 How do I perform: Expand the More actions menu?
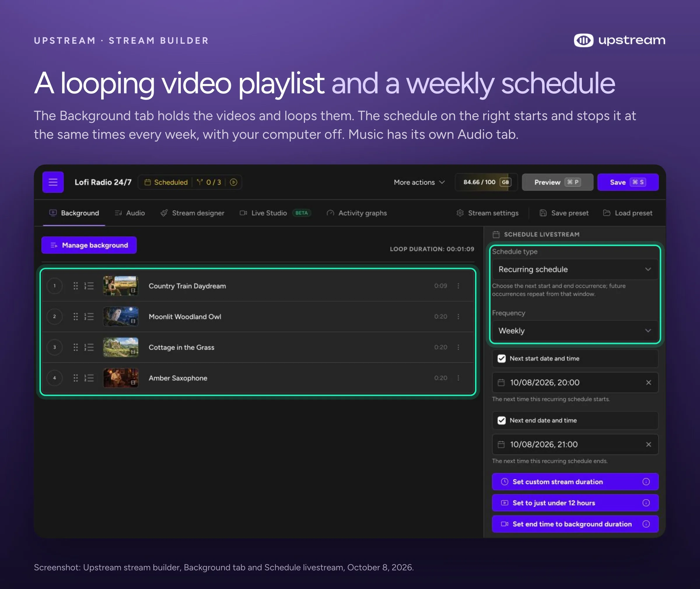[419, 182]
